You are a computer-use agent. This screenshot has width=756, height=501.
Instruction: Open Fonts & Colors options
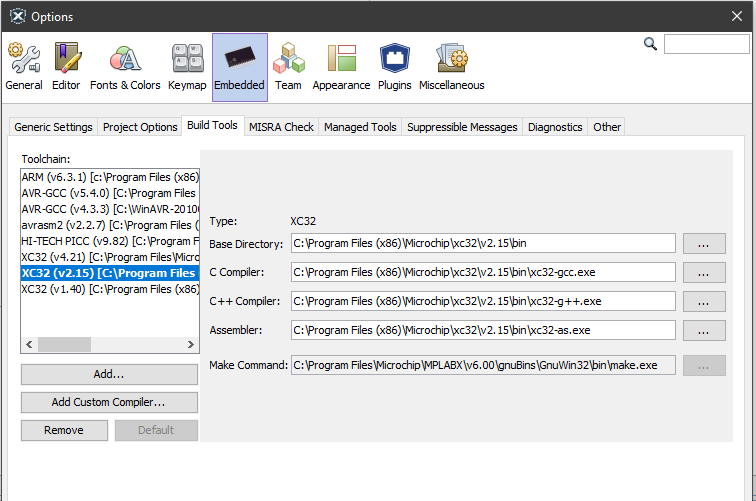pyautogui.click(x=125, y=67)
